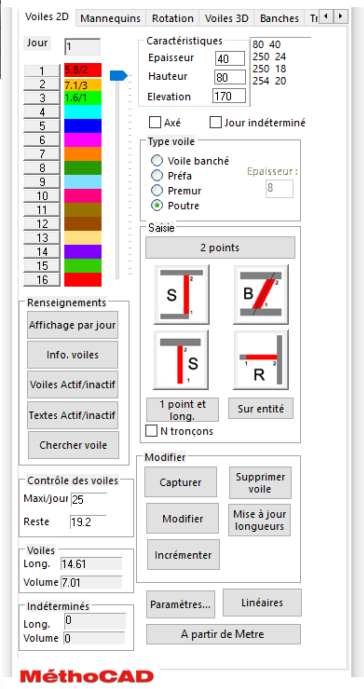Select the Voile banché radio button
Image resolution: width=364 pixels, height=689 pixels.
point(157,161)
